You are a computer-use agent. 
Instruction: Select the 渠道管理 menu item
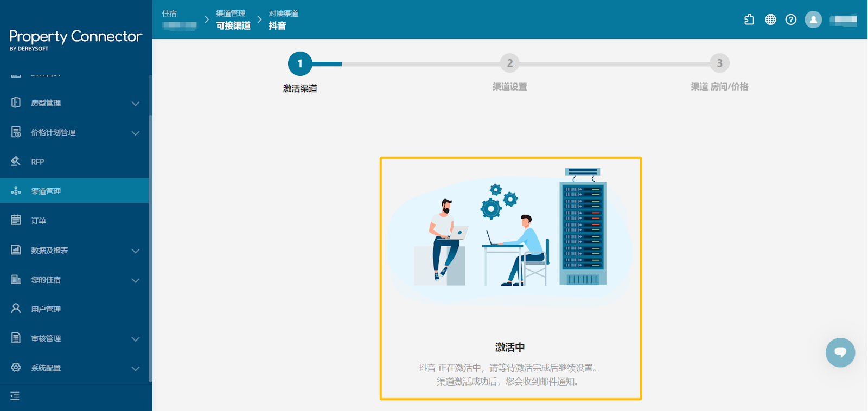[x=74, y=191]
